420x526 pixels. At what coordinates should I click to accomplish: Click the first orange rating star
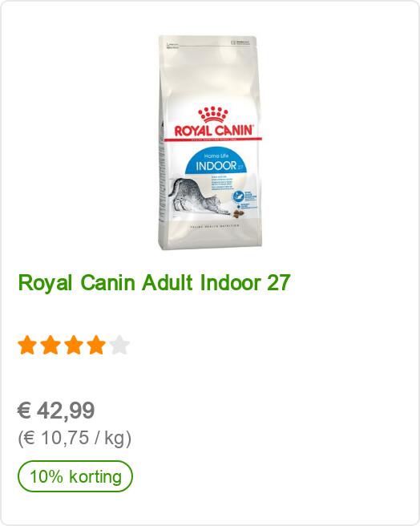click(x=27, y=345)
